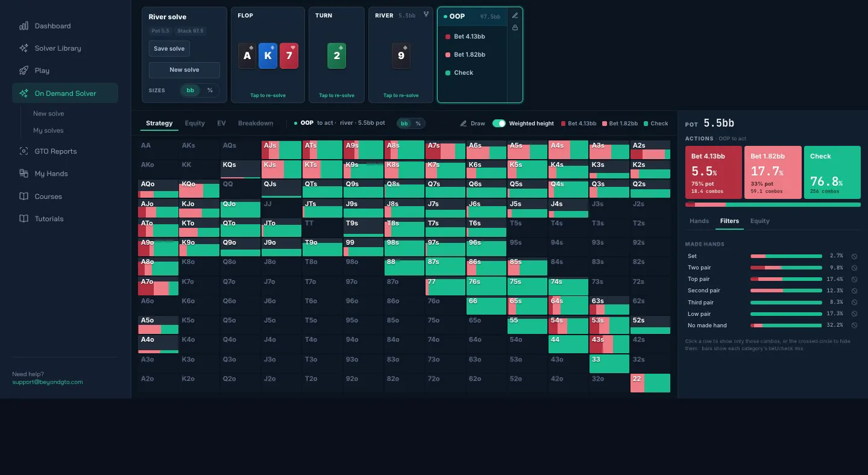Toggle the Weighted height switch
The image size is (868, 475).
pyautogui.click(x=499, y=123)
